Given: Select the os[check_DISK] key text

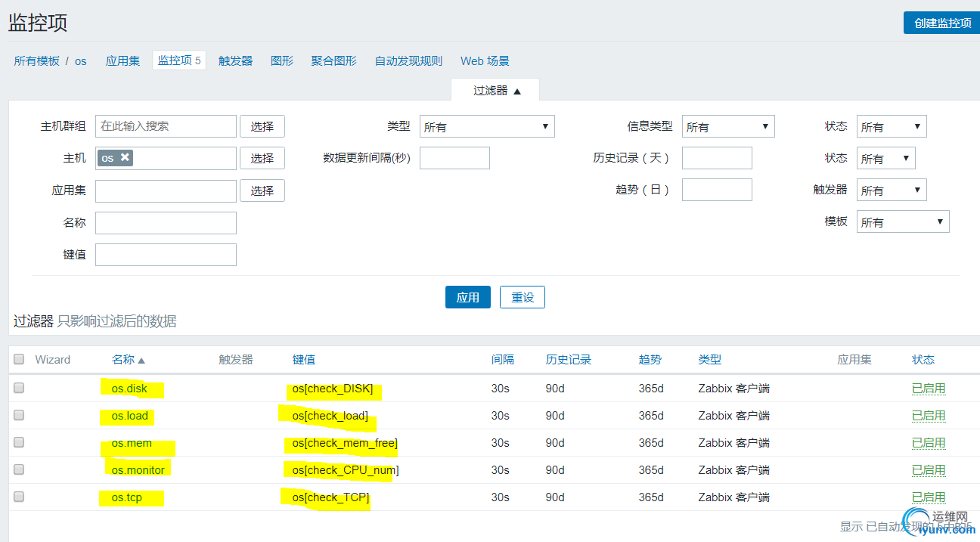Looking at the screenshot, I should click(333, 389).
